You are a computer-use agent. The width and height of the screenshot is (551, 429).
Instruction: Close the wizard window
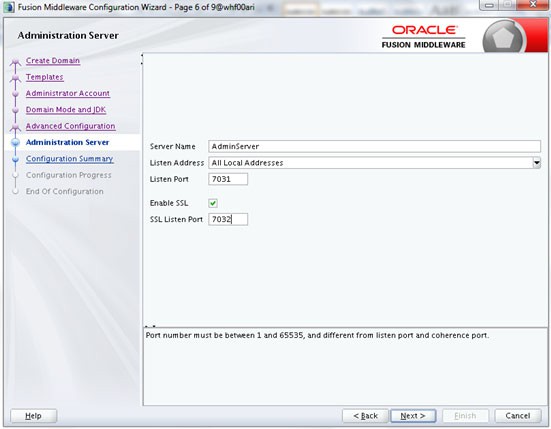[x=533, y=5]
